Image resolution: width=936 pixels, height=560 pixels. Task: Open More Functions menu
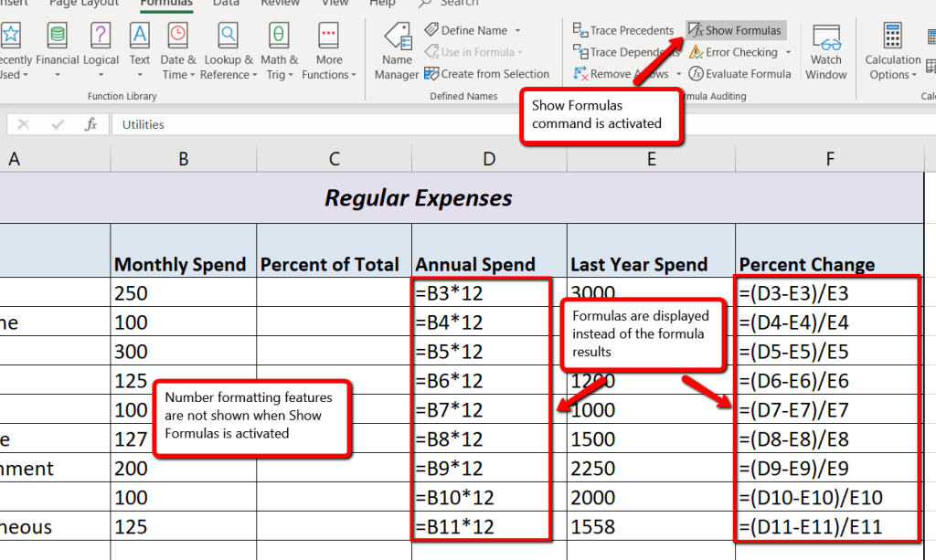[329, 50]
